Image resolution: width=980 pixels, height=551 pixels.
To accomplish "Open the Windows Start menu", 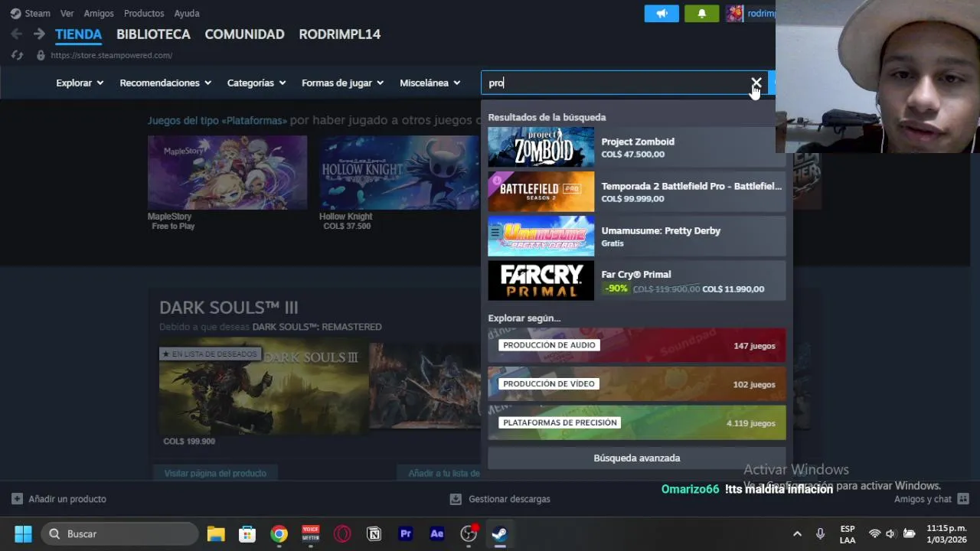I will (23, 533).
